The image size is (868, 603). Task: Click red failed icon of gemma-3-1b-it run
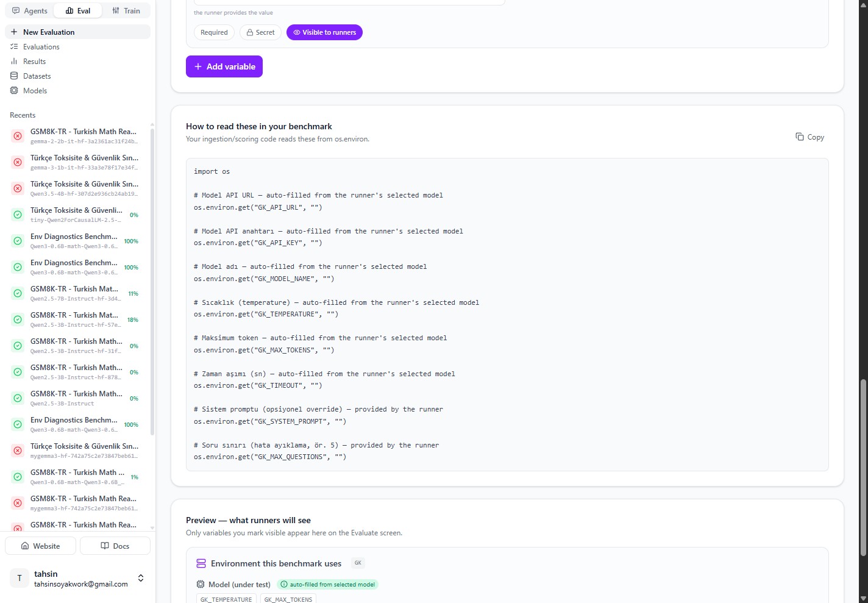click(18, 162)
